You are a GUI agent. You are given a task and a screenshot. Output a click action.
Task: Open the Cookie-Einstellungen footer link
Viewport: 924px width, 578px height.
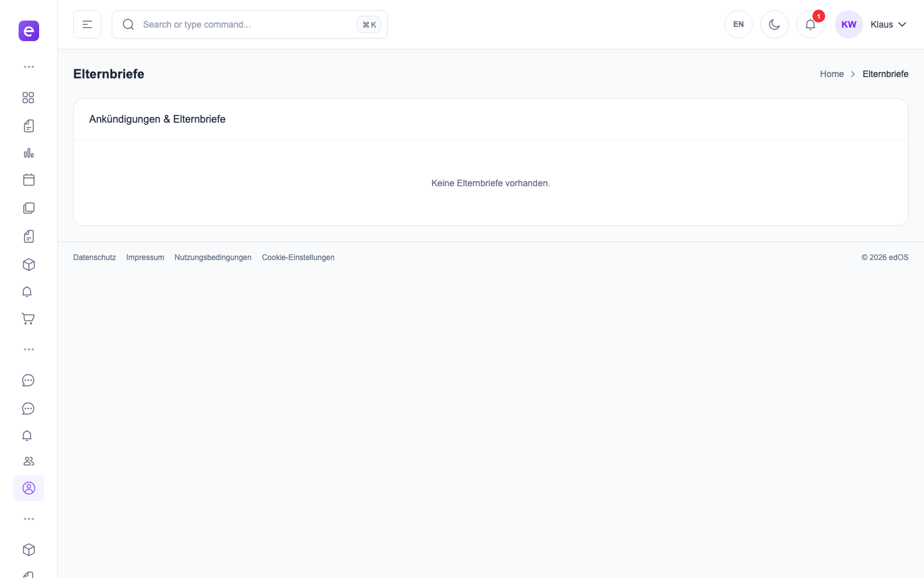298,258
